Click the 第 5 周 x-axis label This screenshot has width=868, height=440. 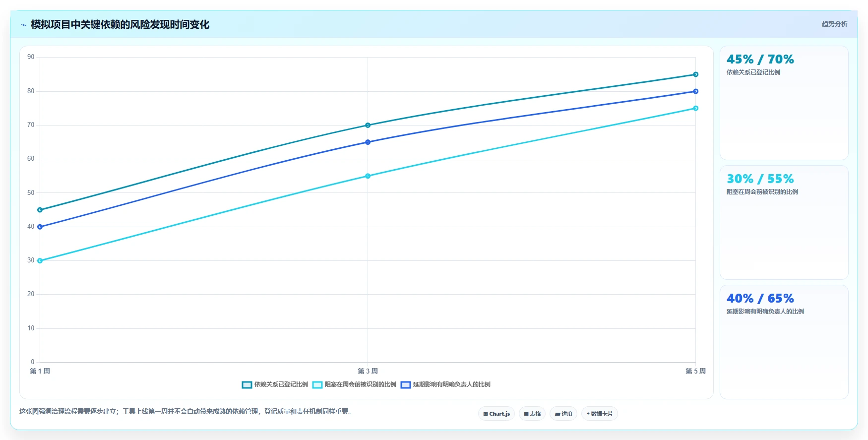[x=695, y=371]
